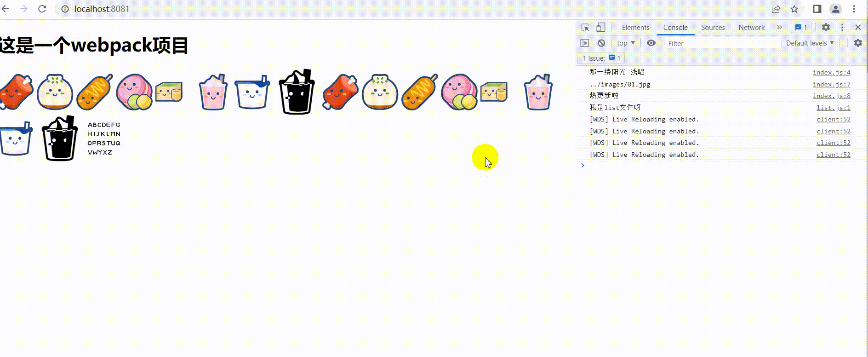Viewport: 868px width, 357px height.
Task: Click the 1 Issue link
Action: click(x=602, y=58)
